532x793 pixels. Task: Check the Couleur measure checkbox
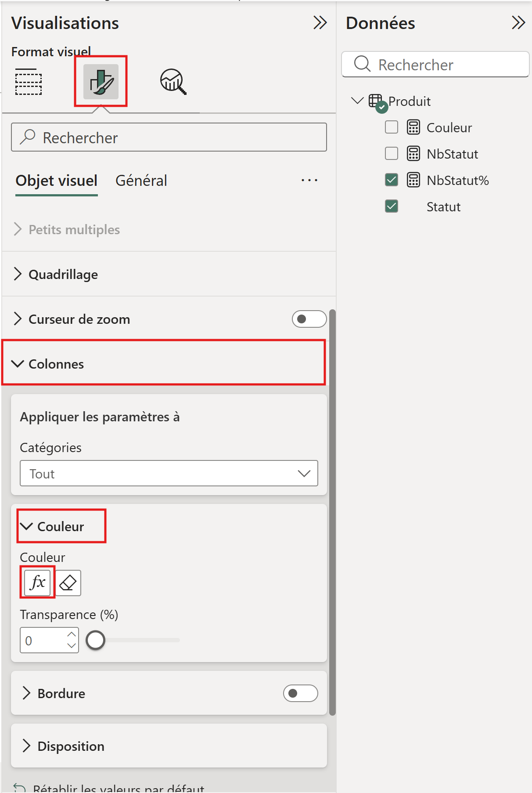click(392, 127)
